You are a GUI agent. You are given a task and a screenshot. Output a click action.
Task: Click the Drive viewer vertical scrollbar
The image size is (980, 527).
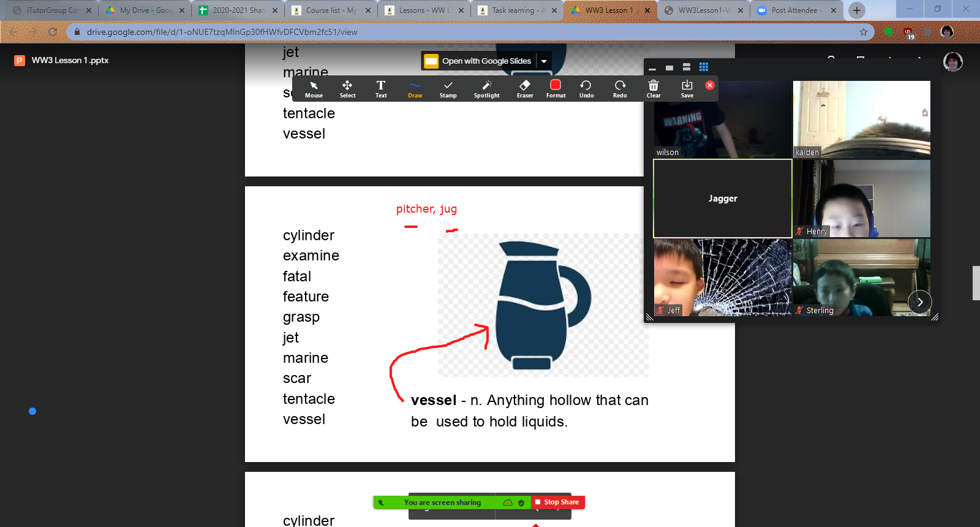point(976,282)
